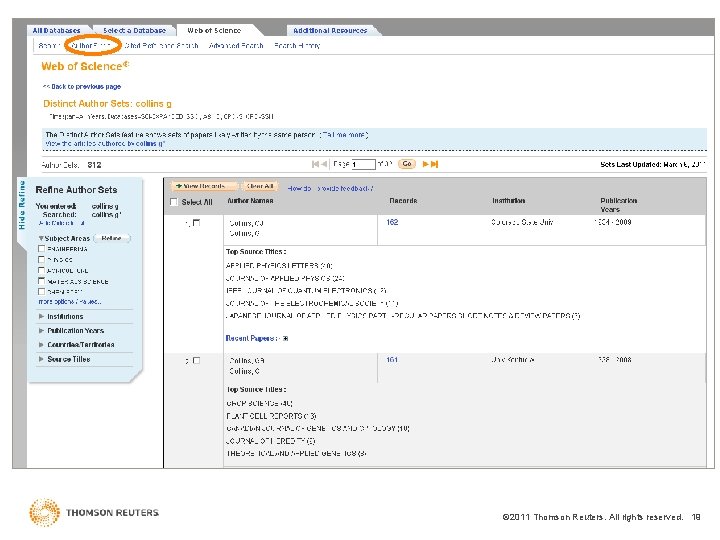Click the Refine button beside Subject Areas

tap(112, 238)
